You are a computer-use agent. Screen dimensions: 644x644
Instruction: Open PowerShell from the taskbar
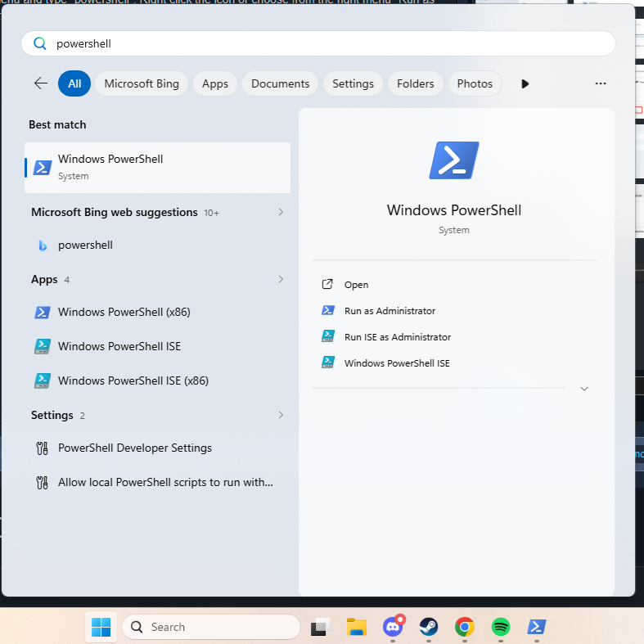pyautogui.click(x=537, y=627)
